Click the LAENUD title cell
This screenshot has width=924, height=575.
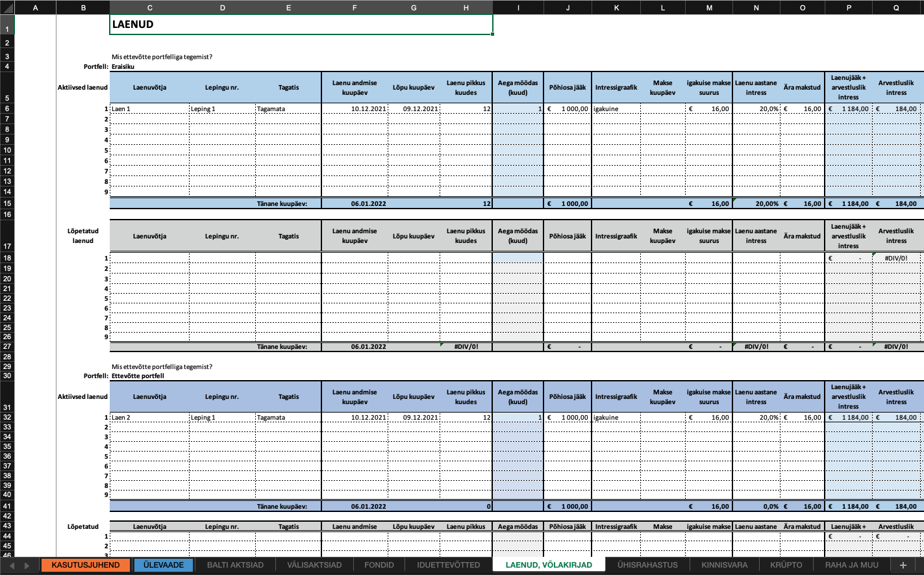(301, 25)
